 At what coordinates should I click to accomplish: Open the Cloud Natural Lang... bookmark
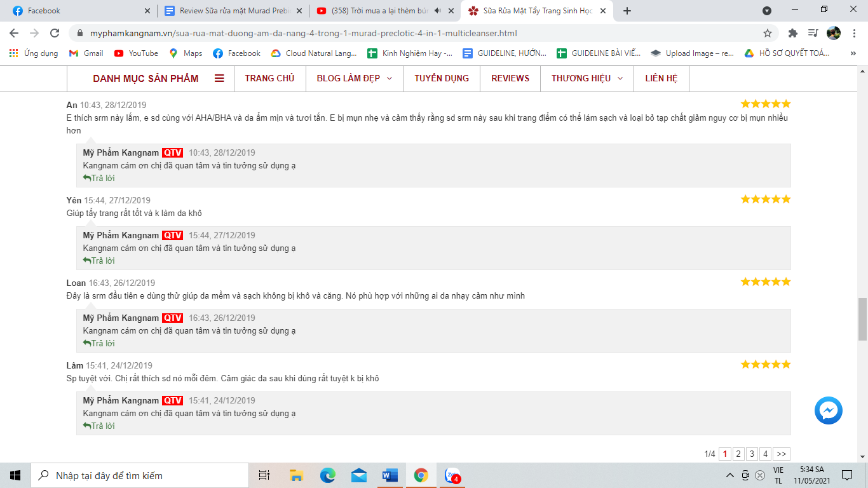314,53
